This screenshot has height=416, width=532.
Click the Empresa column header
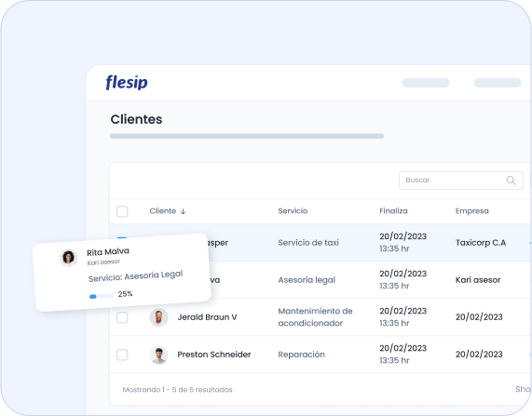(x=472, y=211)
